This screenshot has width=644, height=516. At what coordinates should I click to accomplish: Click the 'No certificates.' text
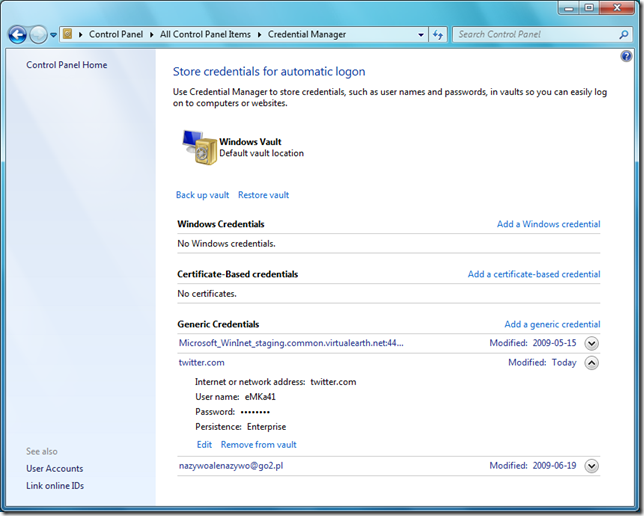pos(207,294)
